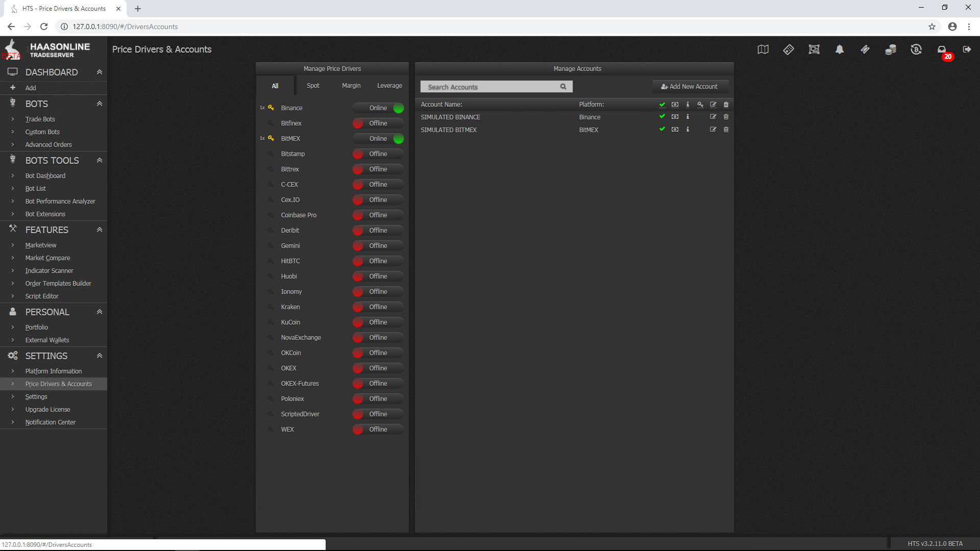Image resolution: width=980 pixels, height=551 pixels.
Task: Open the Chrome menu with three dots
Action: pyautogui.click(x=969, y=27)
